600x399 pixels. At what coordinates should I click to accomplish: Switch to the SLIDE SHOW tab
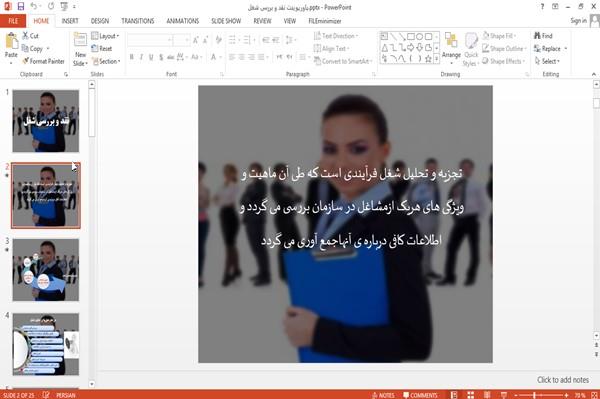pyautogui.click(x=226, y=21)
